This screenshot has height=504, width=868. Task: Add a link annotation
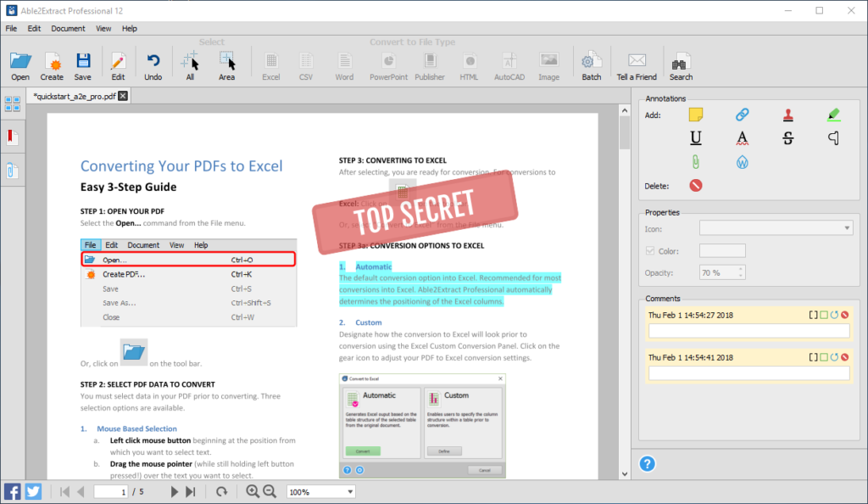pos(742,115)
